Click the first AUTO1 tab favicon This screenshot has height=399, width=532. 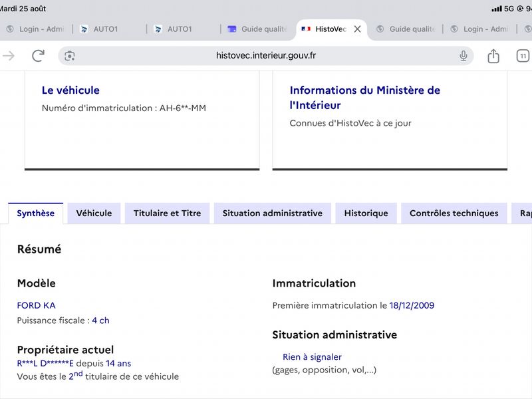click(x=84, y=29)
